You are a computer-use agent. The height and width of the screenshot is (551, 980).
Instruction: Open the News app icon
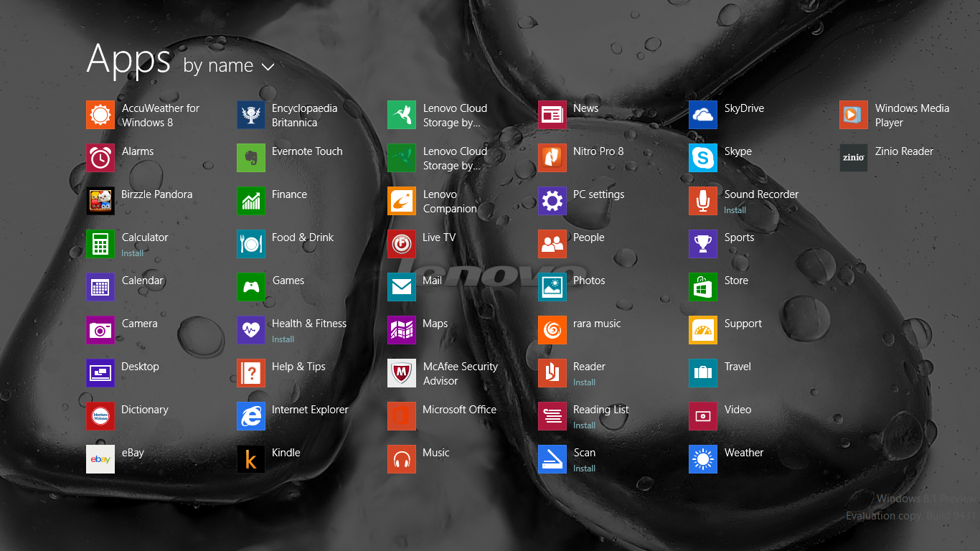coord(552,115)
